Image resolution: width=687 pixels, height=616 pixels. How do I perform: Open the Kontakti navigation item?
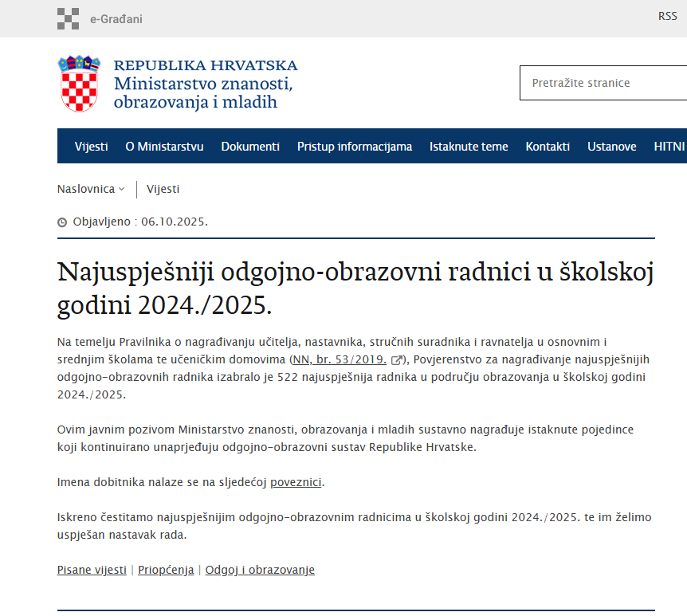coord(548,147)
